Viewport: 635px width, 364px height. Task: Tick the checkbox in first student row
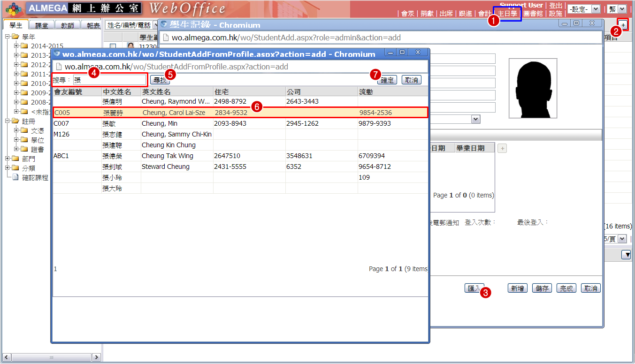(x=113, y=46)
